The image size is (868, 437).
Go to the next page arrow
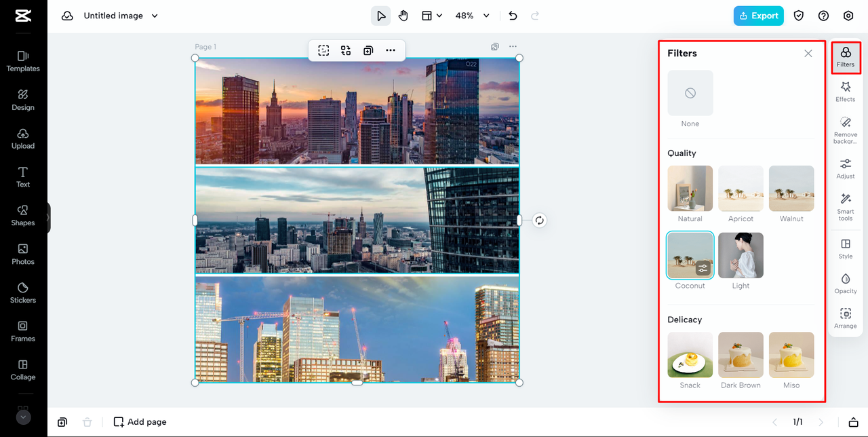(821, 422)
